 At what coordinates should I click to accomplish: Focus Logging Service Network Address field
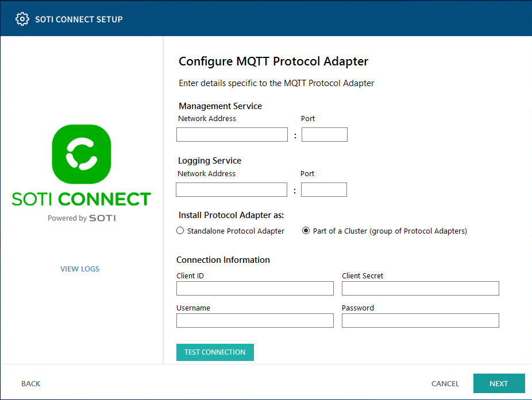232,189
